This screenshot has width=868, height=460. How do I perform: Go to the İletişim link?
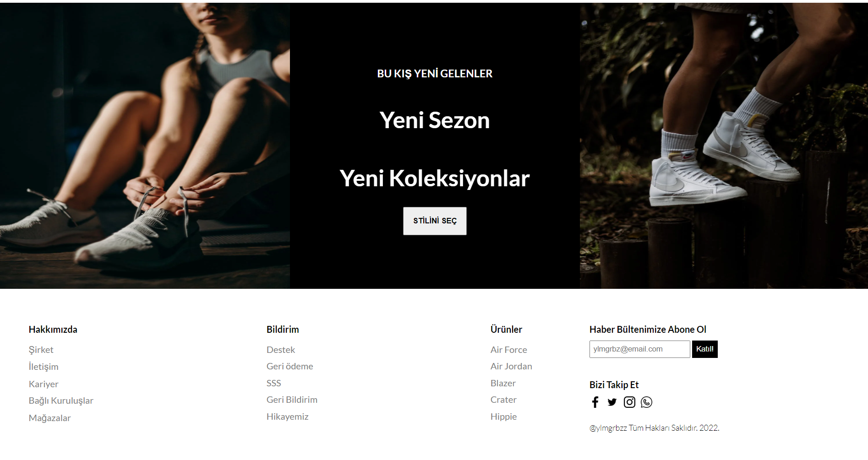click(44, 367)
